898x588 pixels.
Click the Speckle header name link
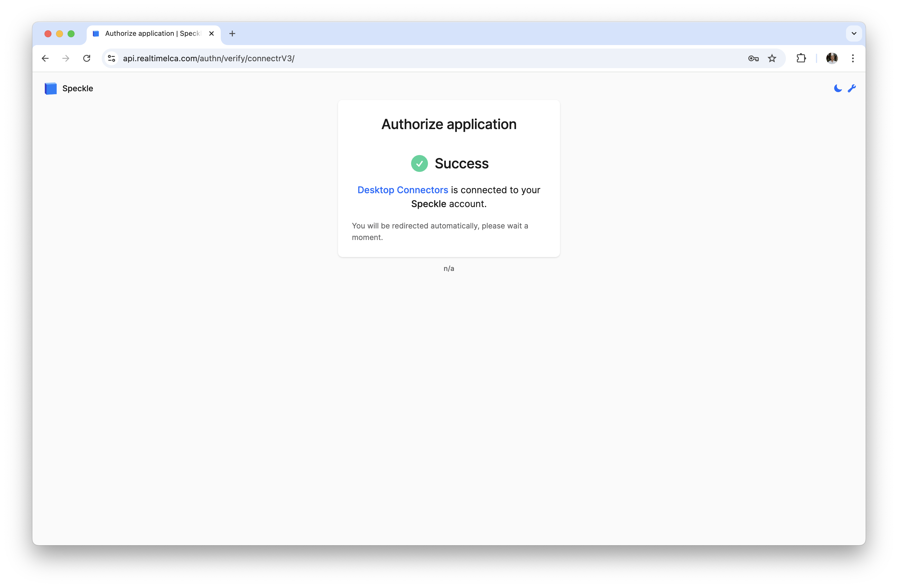point(78,88)
